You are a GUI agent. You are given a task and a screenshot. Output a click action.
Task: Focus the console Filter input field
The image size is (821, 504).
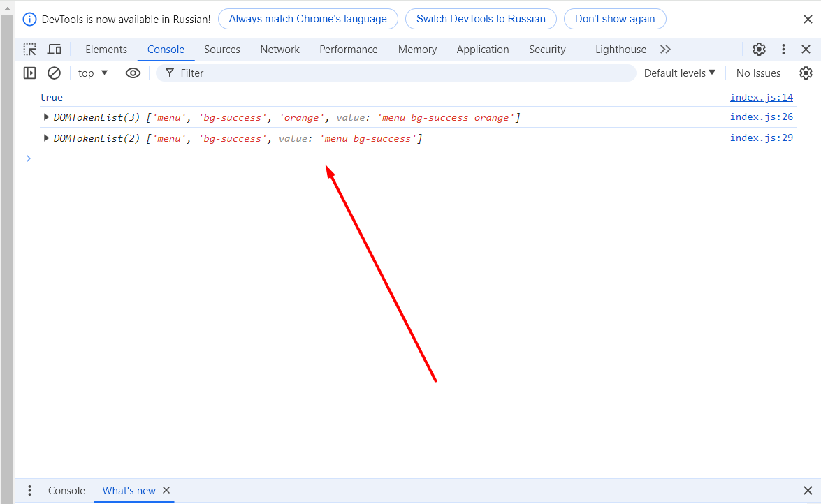396,73
